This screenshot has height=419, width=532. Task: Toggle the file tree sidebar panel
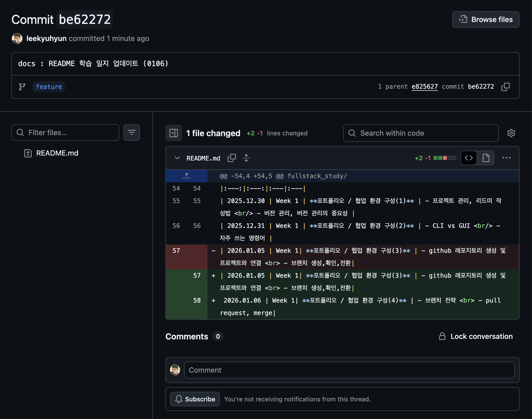173,133
